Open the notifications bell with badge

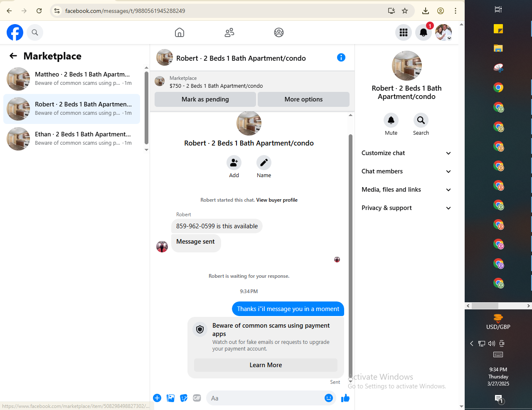(424, 32)
